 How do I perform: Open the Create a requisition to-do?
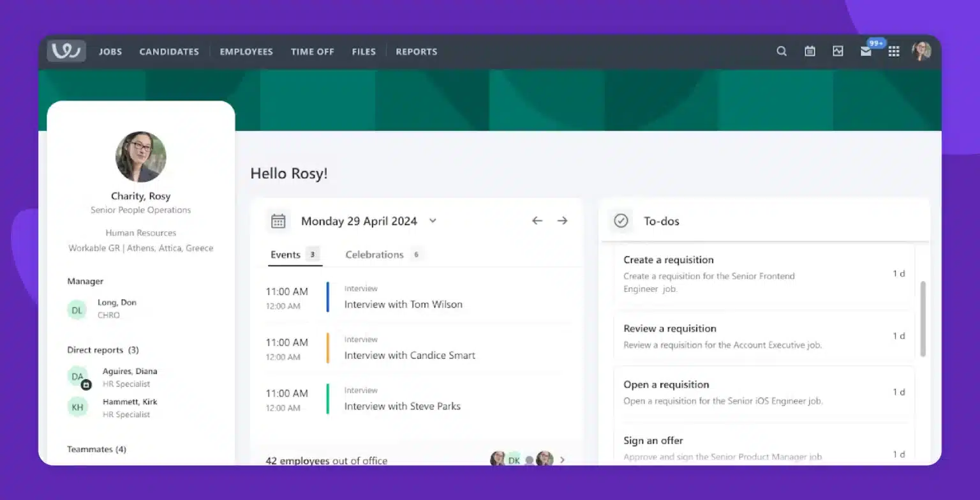point(764,274)
